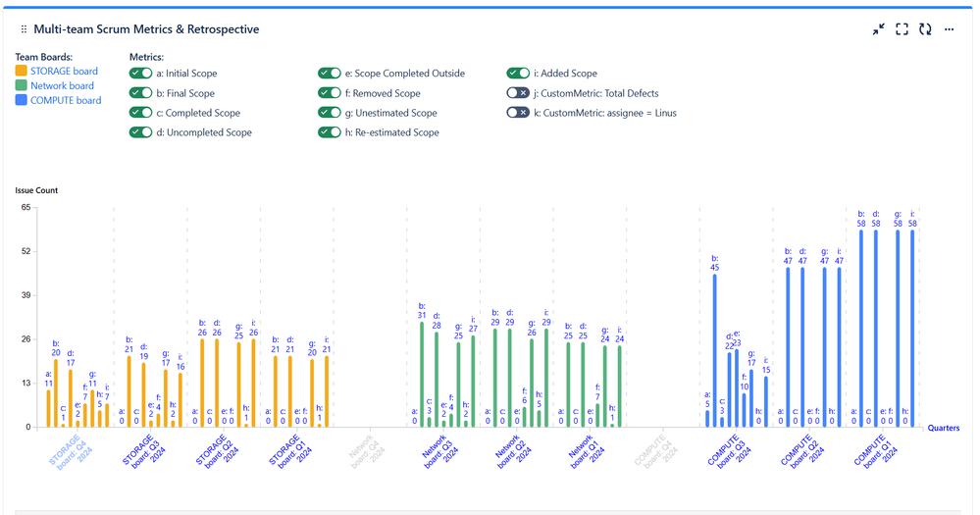Image resolution: width=980 pixels, height=515 pixels.
Task: Enable CustomMetric Total Defects toggle
Action: coord(518,93)
